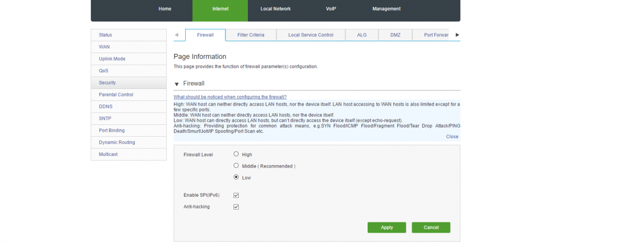Viewport: 644px width, 246px height.
Task: Close the firewall help note
Action: pos(452,137)
